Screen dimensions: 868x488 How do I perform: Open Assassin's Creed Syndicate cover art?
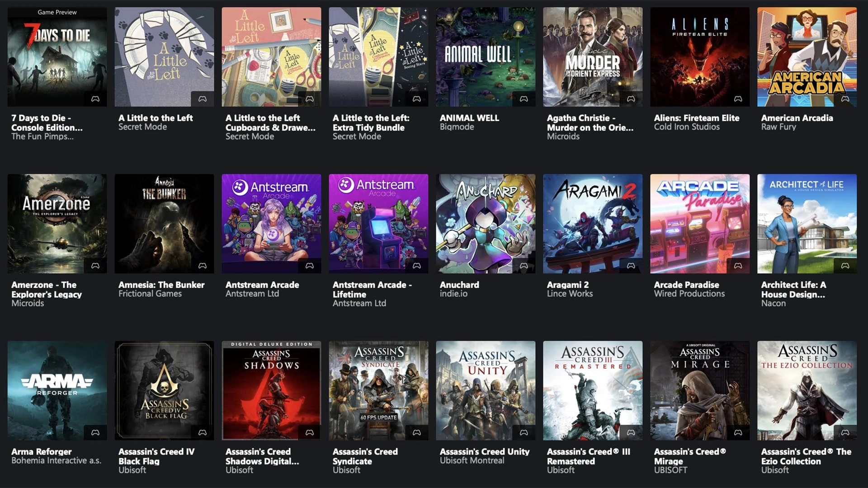378,390
